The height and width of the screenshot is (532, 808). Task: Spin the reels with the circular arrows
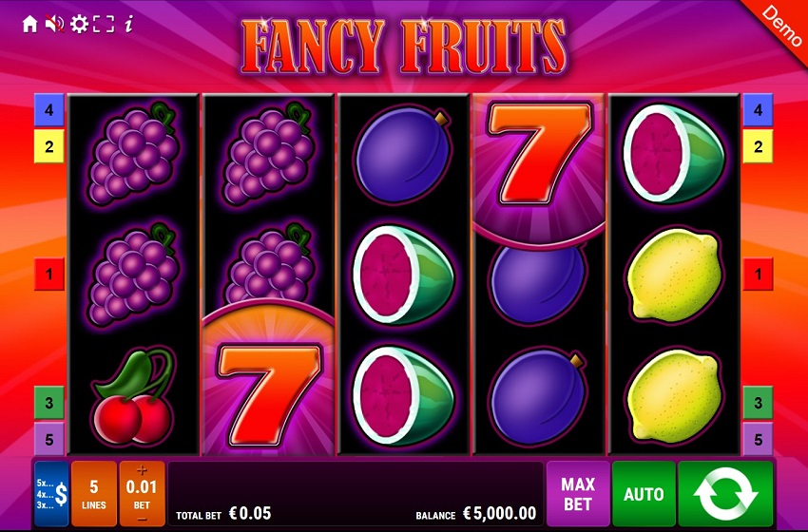pyautogui.click(x=725, y=494)
